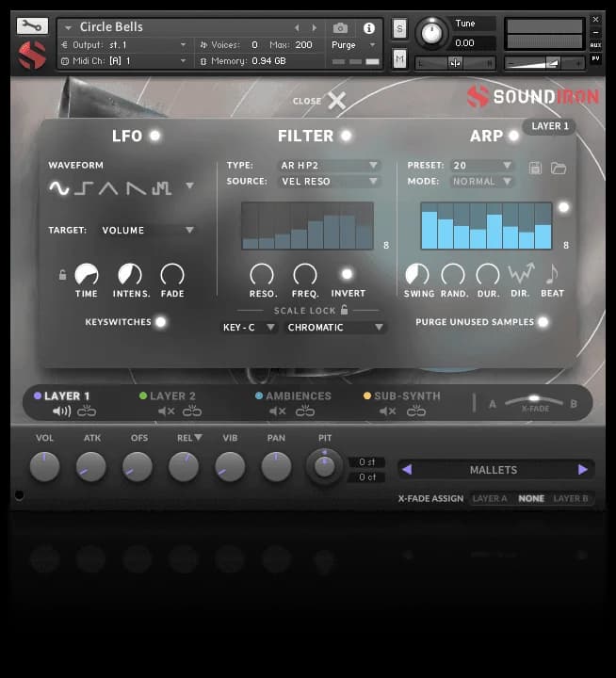Enable the Keyswitches toggle

(160, 322)
